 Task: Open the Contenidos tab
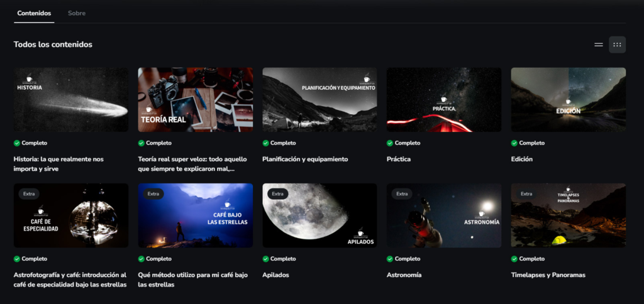[x=34, y=13]
